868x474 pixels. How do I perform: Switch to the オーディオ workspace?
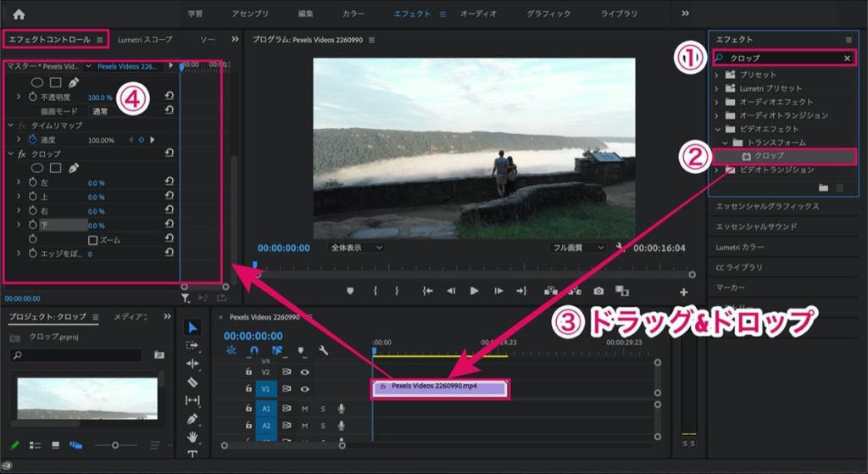(478, 14)
